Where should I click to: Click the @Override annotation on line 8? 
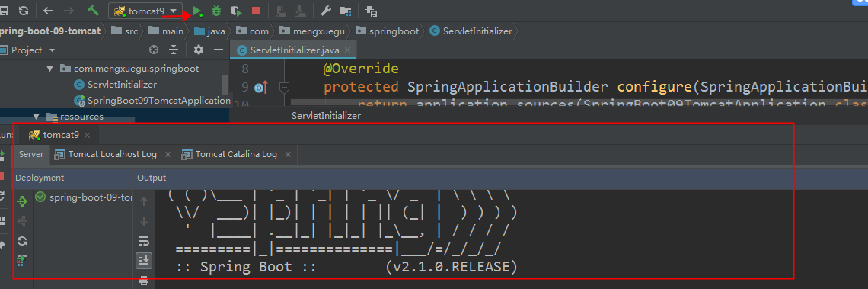[361, 69]
